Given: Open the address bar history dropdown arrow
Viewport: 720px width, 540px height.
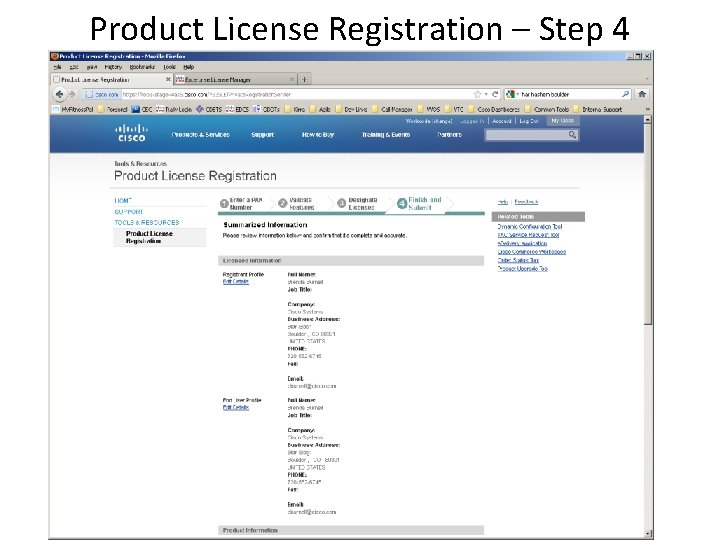Looking at the screenshot, I should coord(486,94).
